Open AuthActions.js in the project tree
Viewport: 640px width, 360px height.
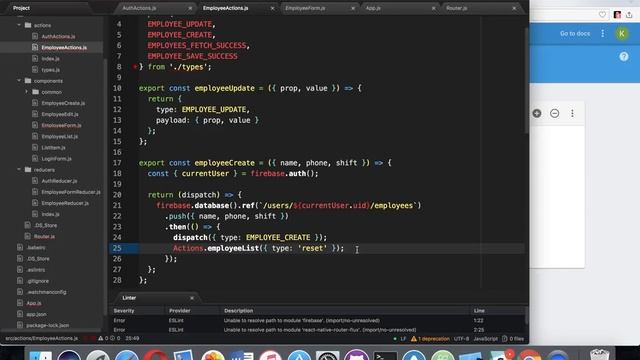pyautogui.click(x=58, y=36)
